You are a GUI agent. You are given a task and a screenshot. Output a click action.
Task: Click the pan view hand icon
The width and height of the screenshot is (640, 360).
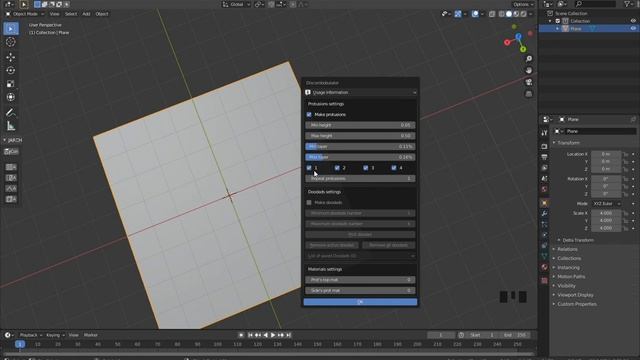(x=529, y=70)
